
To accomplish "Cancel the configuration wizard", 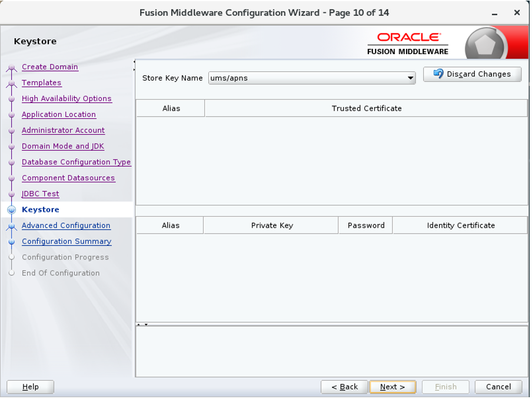I will (x=498, y=387).
